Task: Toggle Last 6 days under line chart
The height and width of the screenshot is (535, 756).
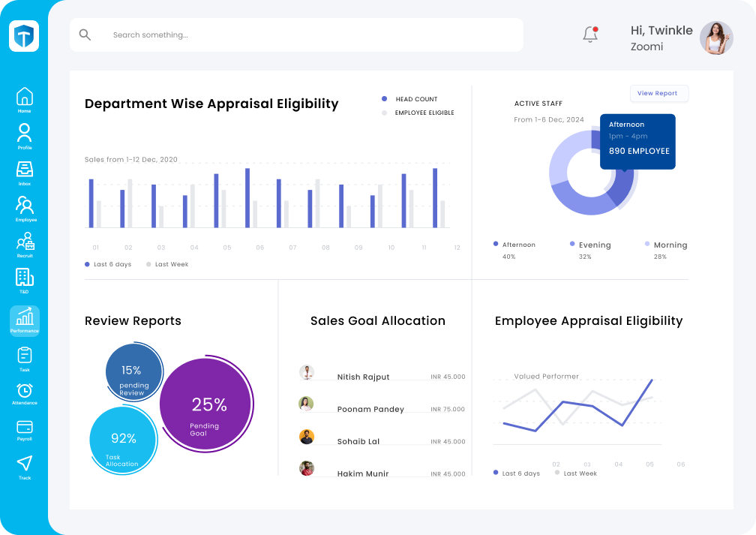Action: [516, 473]
